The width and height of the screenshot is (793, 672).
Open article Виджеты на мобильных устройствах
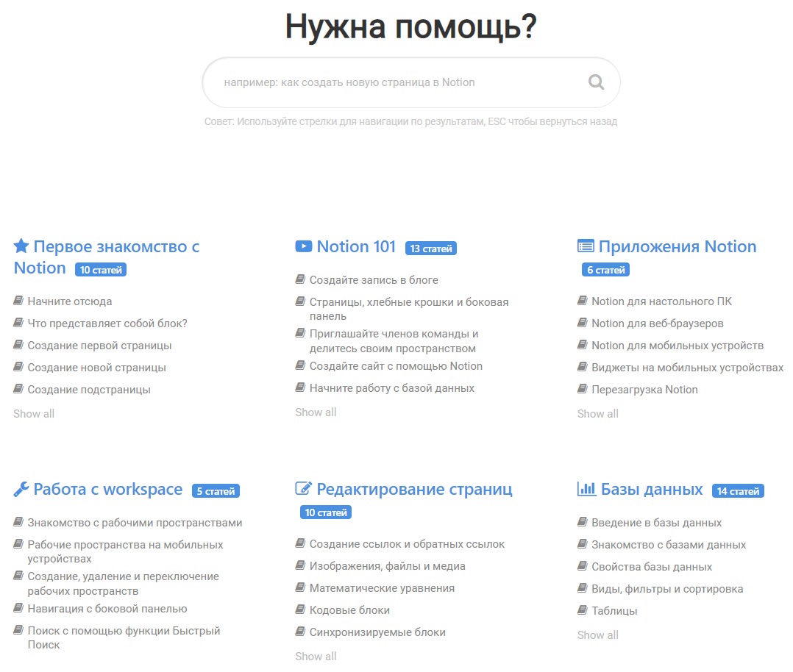click(688, 368)
